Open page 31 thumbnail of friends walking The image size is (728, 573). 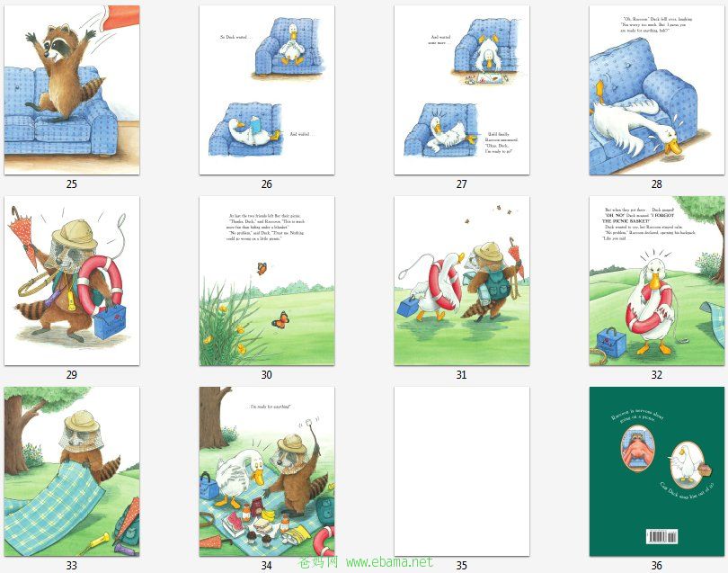coord(462,281)
